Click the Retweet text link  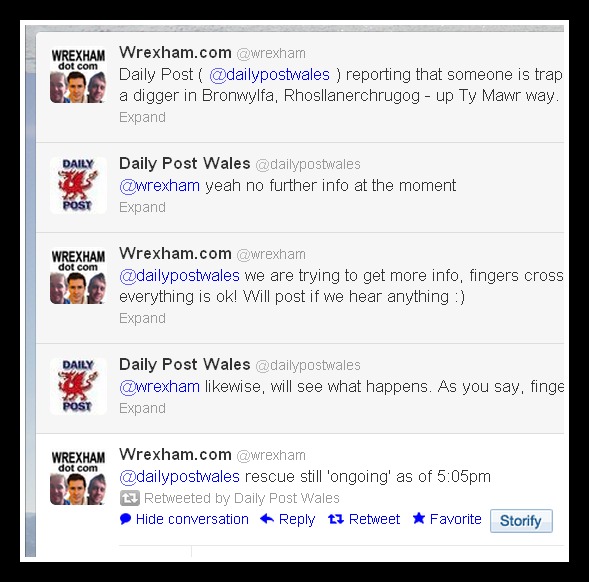click(x=374, y=519)
